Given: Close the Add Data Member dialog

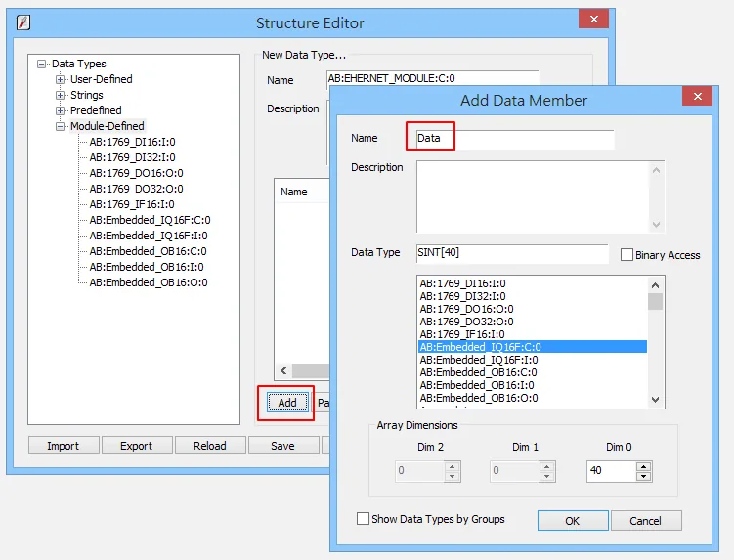Looking at the screenshot, I should [698, 96].
